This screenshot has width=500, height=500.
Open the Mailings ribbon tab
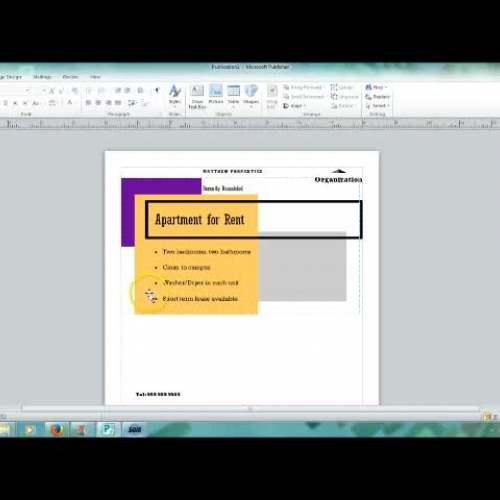[x=42, y=77]
